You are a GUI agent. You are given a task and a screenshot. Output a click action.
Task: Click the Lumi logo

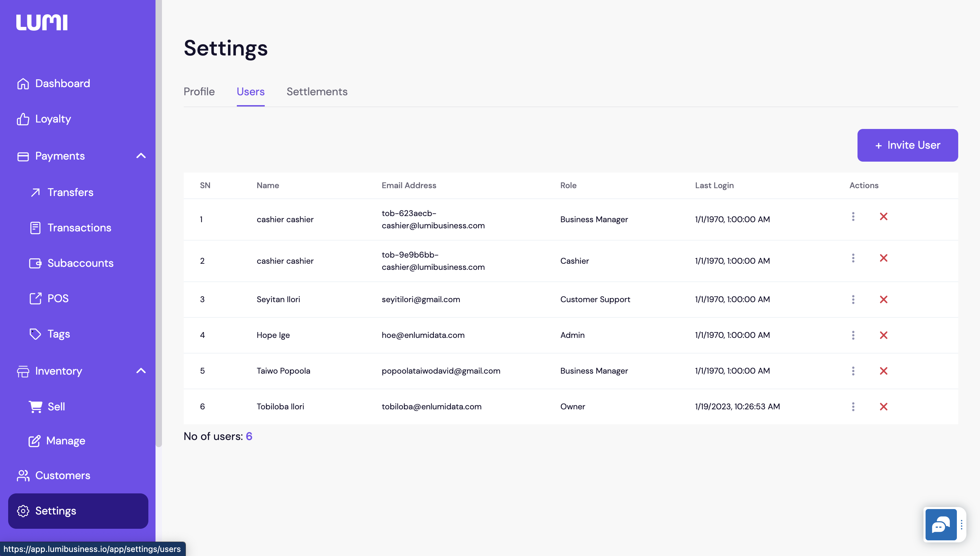pyautogui.click(x=42, y=22)
